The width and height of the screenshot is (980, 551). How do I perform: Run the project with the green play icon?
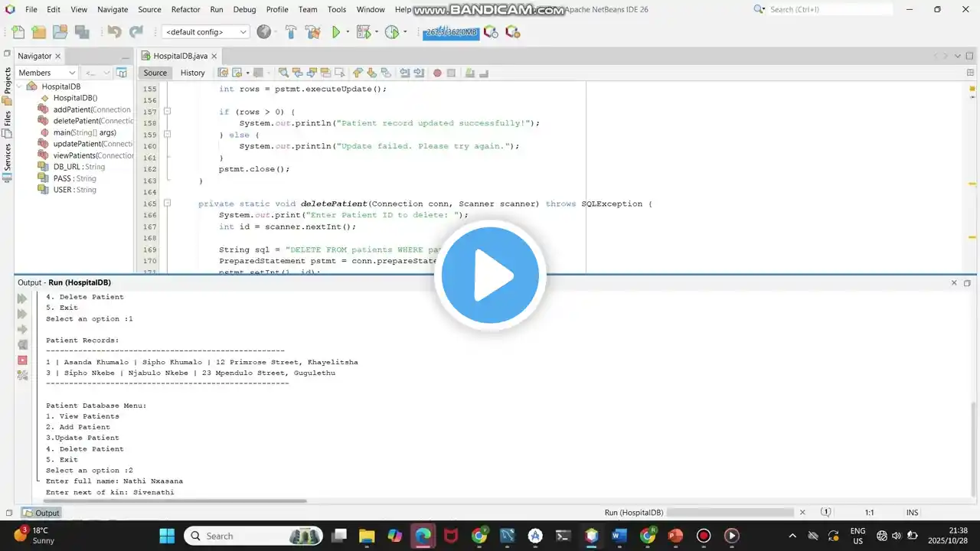tap(335, 32)
